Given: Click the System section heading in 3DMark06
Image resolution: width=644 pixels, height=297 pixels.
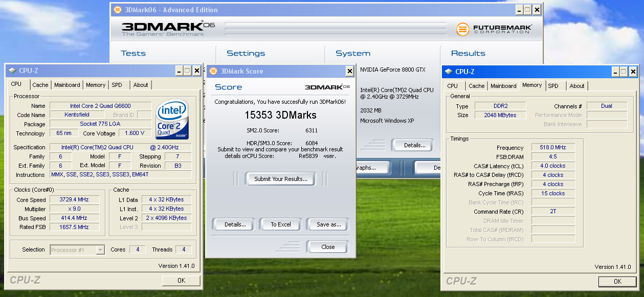Looking at the screenshot, I should click(353, 53).
